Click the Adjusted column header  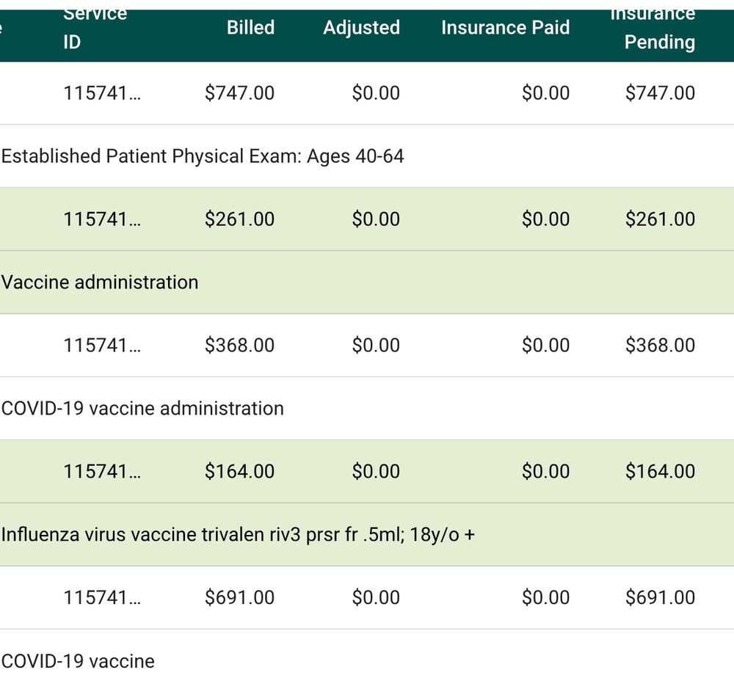point(361,28)
